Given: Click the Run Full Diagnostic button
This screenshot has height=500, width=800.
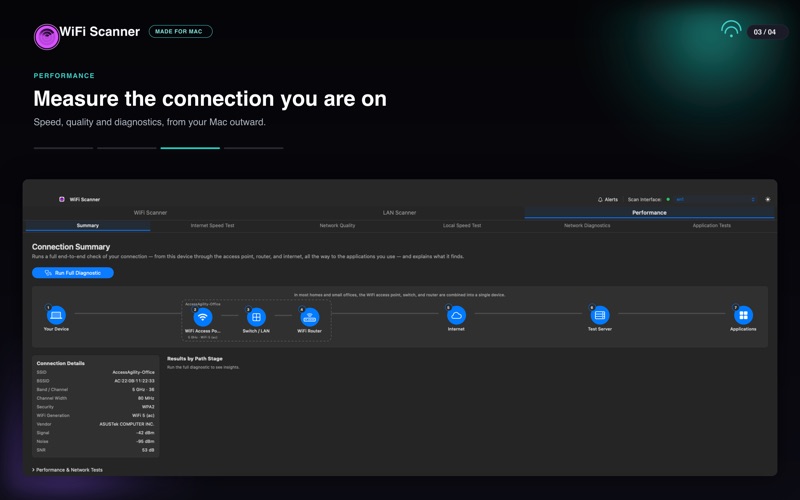Looking at the screenshot, I should 72,273.
